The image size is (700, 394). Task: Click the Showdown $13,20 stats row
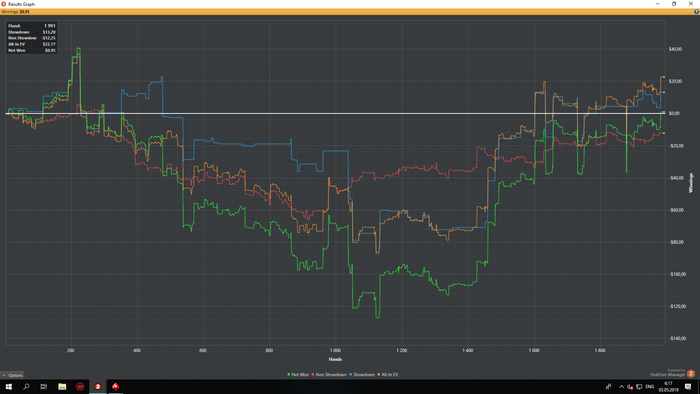pos(32,32)
